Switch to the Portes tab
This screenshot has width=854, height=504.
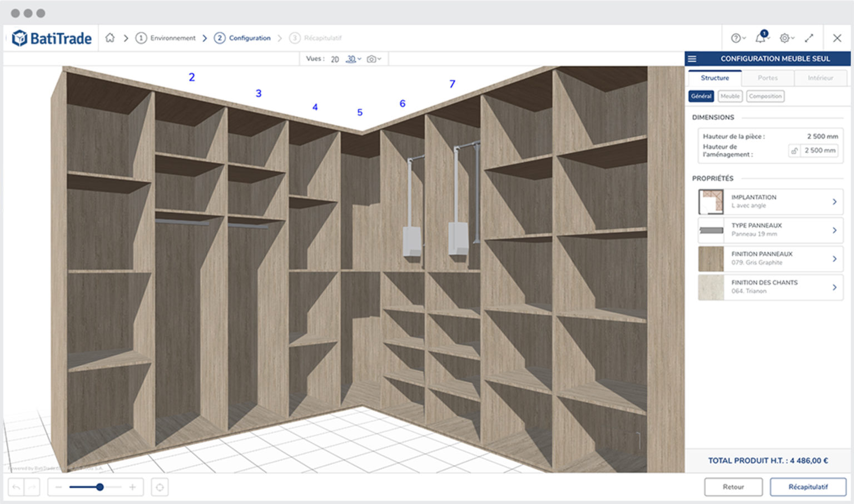[x=767, y=78]
